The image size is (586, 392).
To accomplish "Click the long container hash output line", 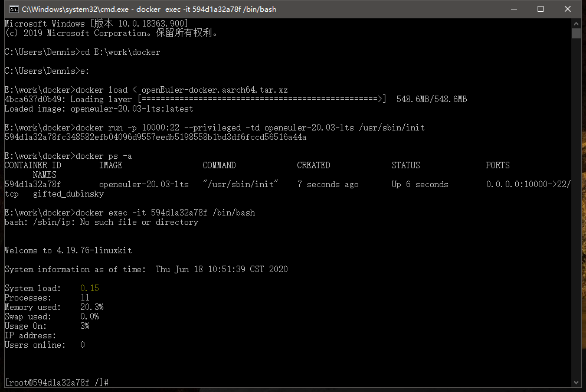I will [155, 137].
